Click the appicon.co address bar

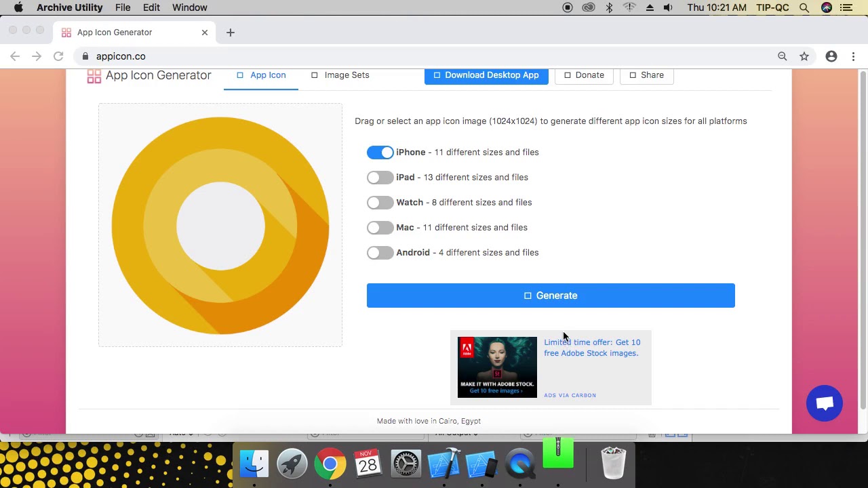427,56
